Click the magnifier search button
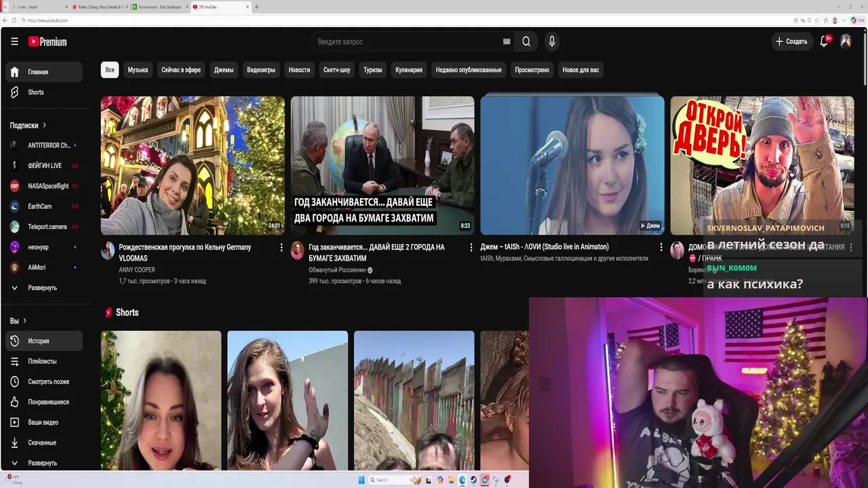The height and width of the screenshot is (488, 868). tap(526, 42)
